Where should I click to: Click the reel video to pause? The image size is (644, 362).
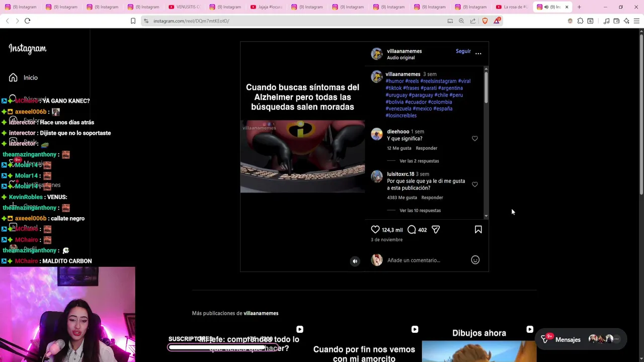[x=302, y=156]
